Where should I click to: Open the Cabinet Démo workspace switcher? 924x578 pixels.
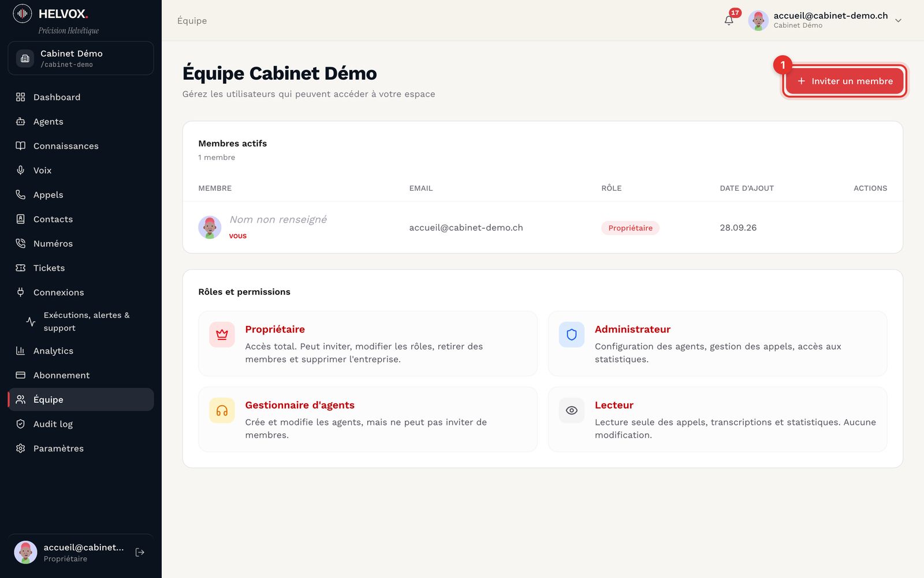click(x=81, y=58)
